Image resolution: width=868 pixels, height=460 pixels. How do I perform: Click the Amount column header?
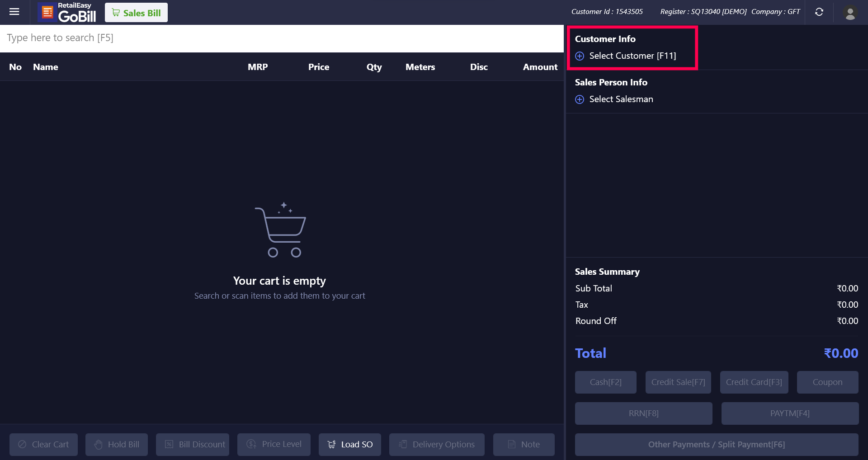pos(540,67)
